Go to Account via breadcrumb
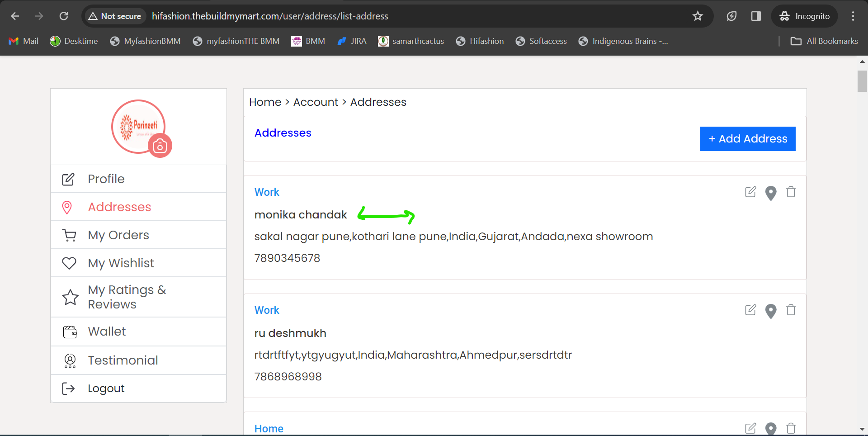868x436 pixels. 316,102
